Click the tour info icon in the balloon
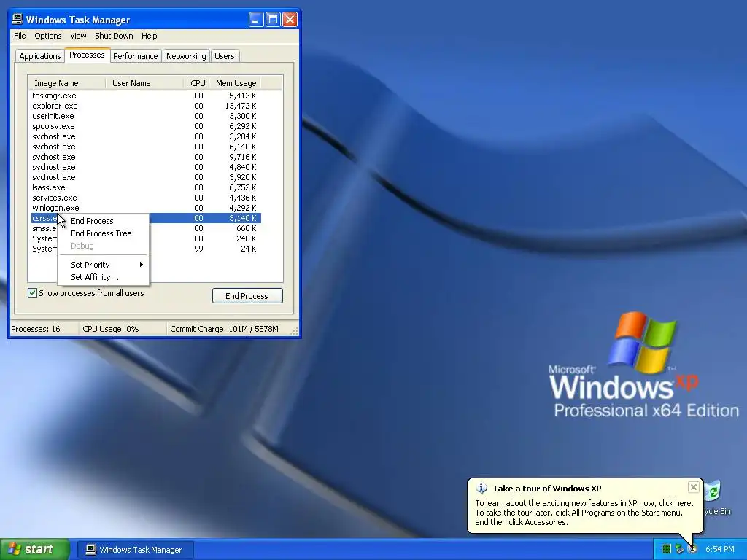 click(481, 488)
